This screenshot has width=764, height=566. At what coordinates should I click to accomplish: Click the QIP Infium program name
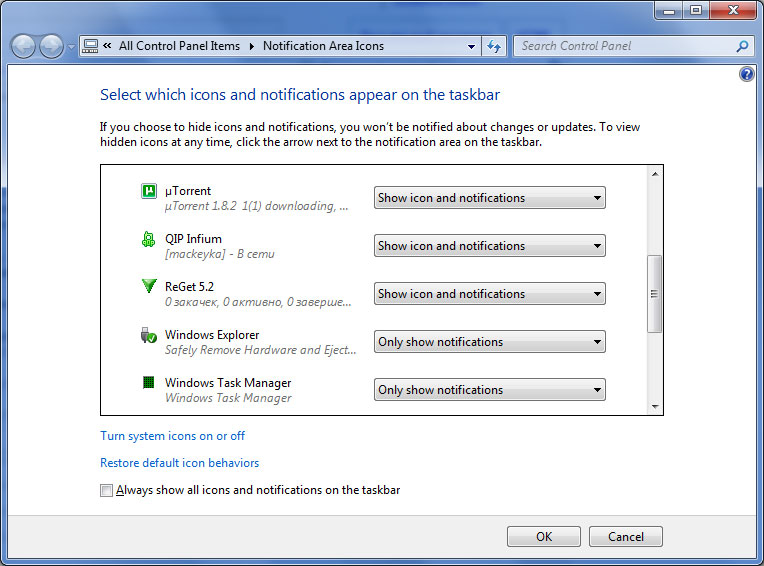pos(193,239)
